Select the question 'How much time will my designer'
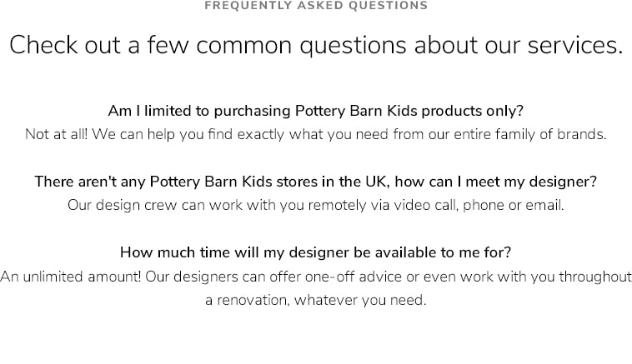This screenshot has height=364, width=632. tap(316, 252)
